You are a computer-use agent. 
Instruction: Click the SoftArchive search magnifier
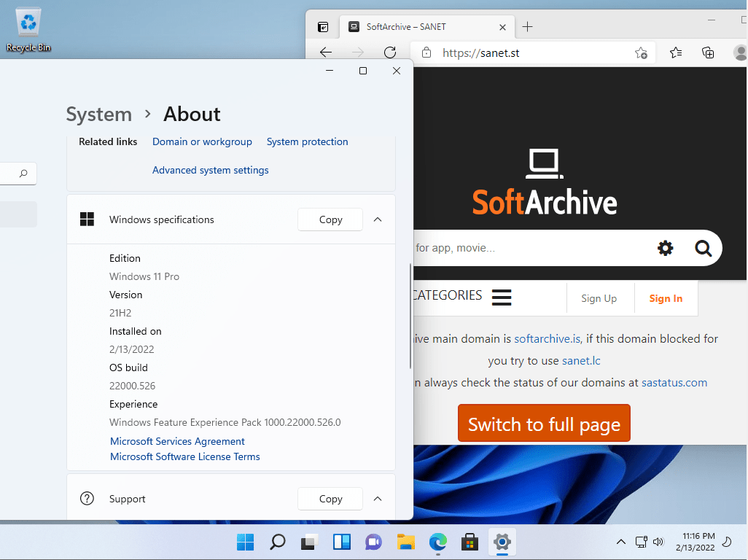[x=703, y=248]
